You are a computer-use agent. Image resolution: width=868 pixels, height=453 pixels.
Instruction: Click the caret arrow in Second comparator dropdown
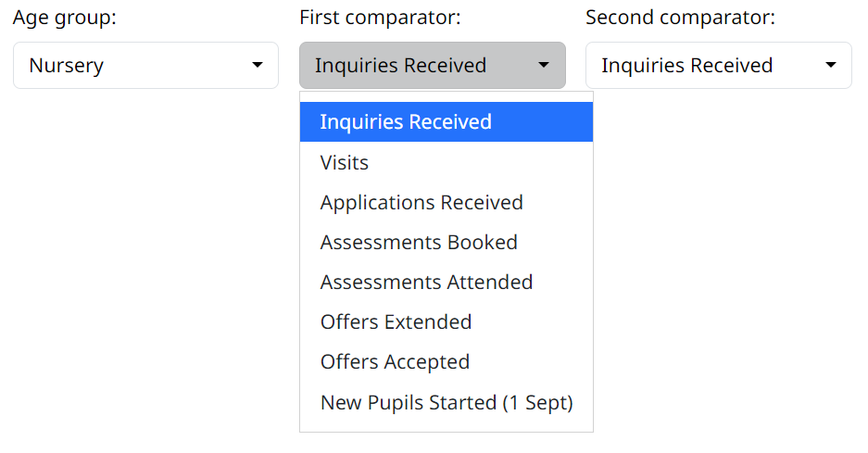coord(831,66)
